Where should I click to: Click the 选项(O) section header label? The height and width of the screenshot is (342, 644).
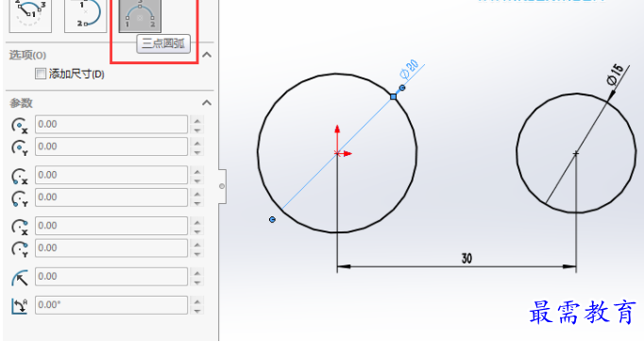click(x=28, y=55)
